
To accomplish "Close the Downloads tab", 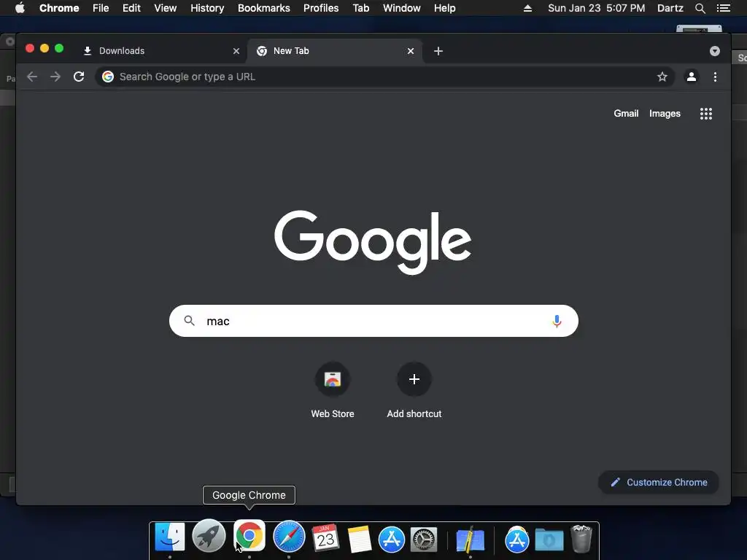I will point(236,51).
